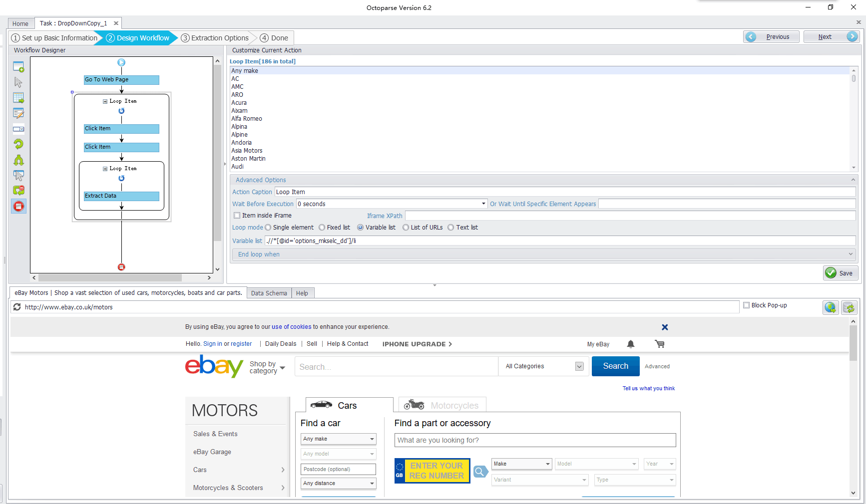Viewport: 866px width, 504px height.
Task: Click the blue eBay Search button
Action: (615, 366)
